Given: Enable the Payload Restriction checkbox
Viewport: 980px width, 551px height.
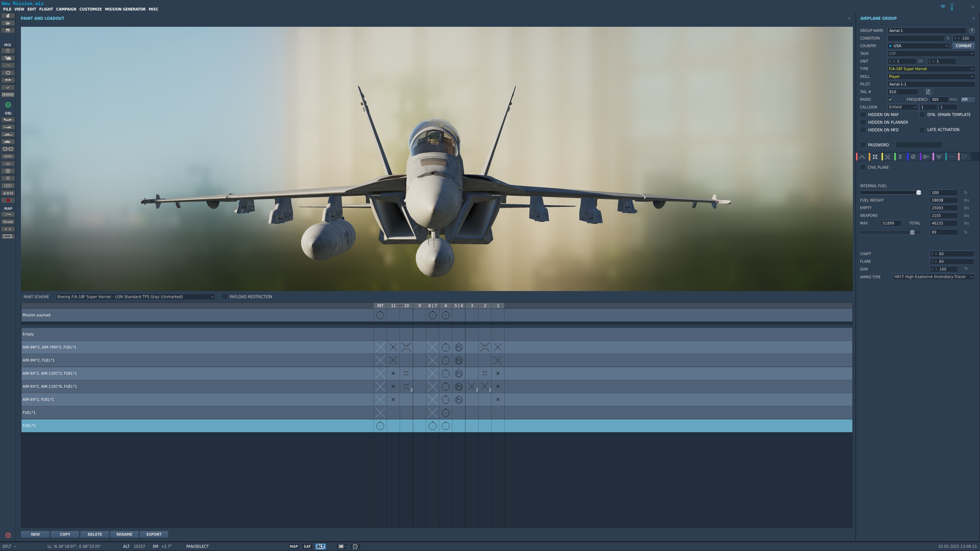Looking at the screenshot, I should [x=225, y=297].
